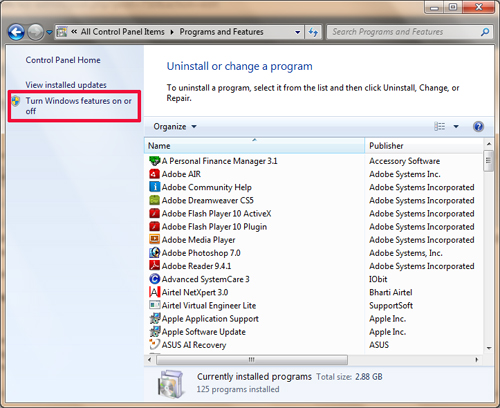This screenshot has width=500, height=408.
Task: Click the vertical scrollbar down arrow
Action: coord(489,348)
